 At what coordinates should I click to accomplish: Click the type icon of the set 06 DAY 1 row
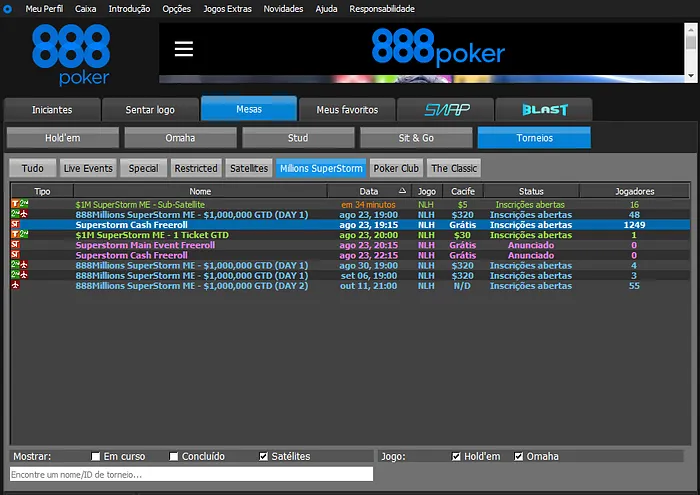tap(20, 275)
